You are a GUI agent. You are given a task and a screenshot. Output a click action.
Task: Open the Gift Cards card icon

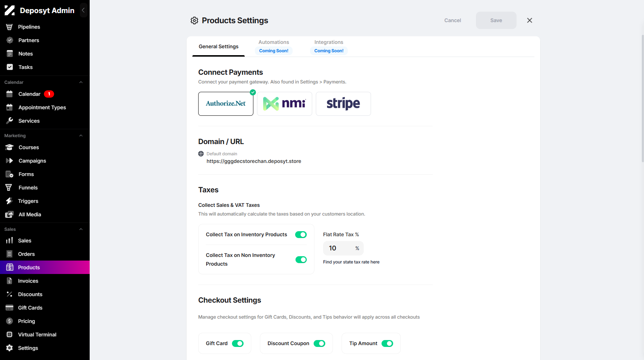click(x=9, y=308)
